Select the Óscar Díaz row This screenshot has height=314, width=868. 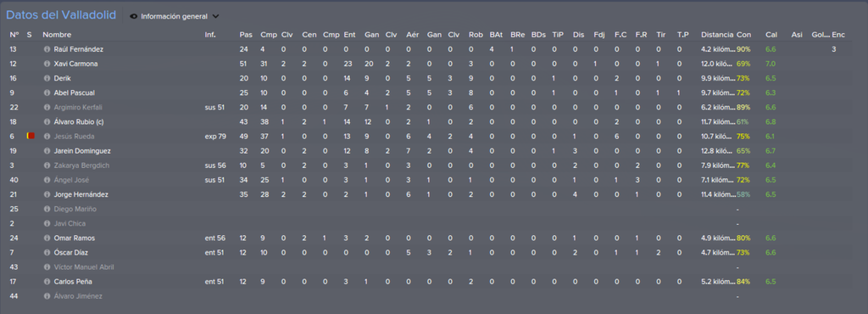coord(434,253)
